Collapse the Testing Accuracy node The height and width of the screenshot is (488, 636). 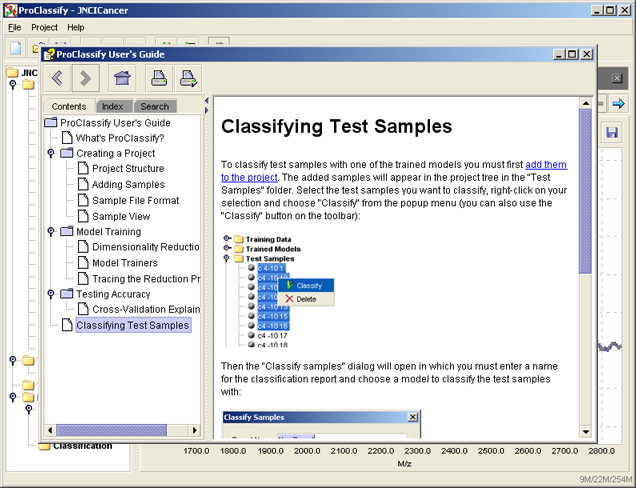click(51, 294)
